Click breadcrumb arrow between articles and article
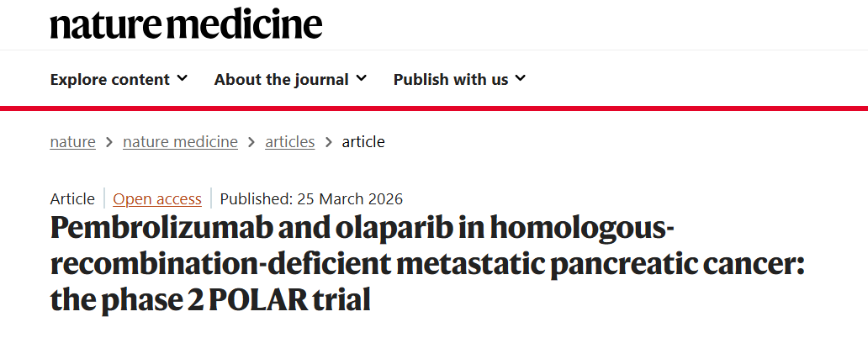 (328, 142)
